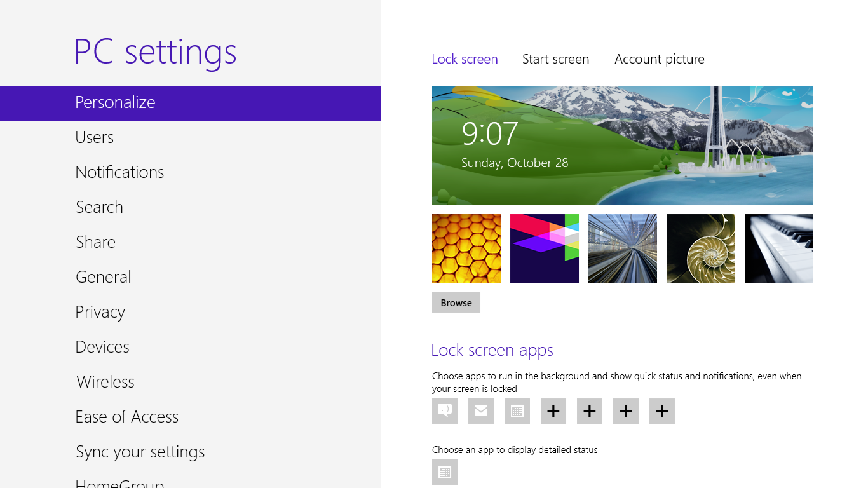Go to Search settings

[190, 207]
